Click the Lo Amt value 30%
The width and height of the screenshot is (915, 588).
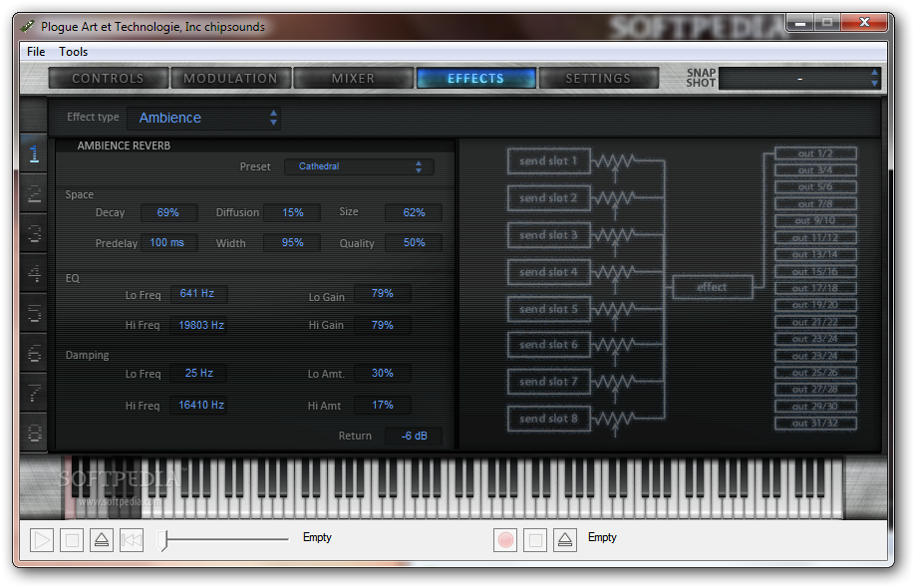point(383,374)
